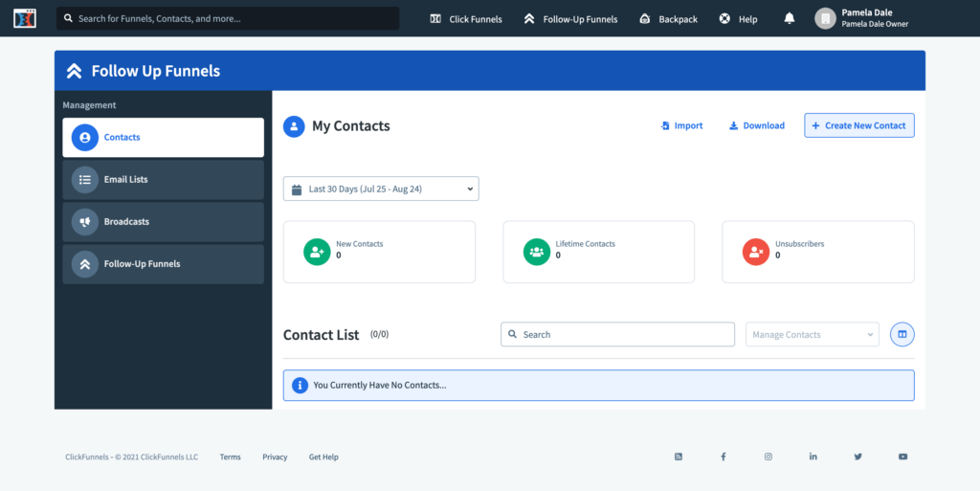Click the green Lifetime Contacts icon
980x491 pixels.
(536, 252)
